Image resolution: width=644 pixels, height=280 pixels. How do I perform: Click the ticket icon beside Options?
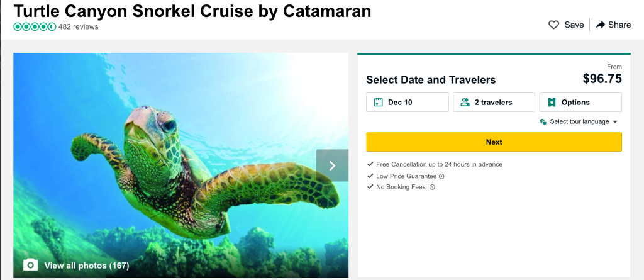(552, 102)
